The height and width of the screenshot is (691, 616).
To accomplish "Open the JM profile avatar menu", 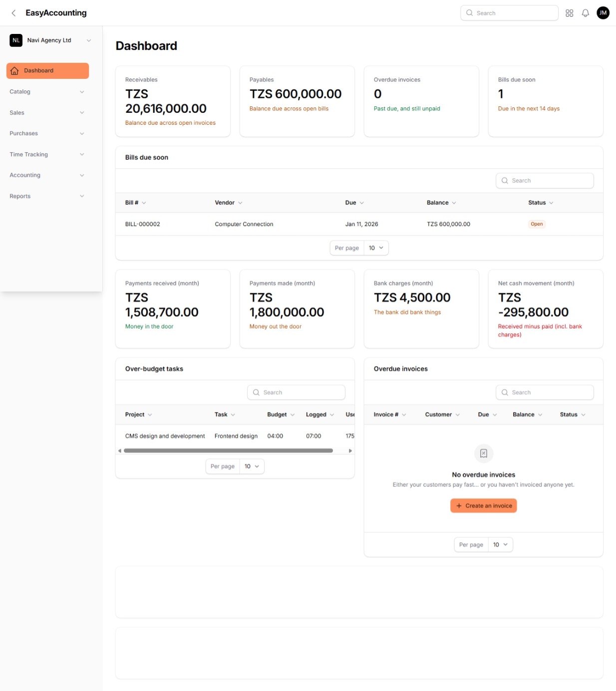I will [x=603, y=12].
